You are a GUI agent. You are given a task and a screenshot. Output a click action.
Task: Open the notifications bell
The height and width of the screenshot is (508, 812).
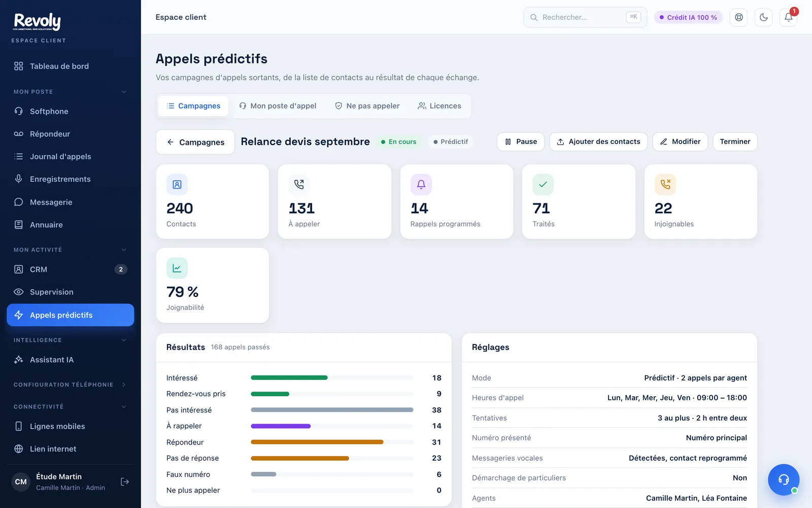(788, 17)
